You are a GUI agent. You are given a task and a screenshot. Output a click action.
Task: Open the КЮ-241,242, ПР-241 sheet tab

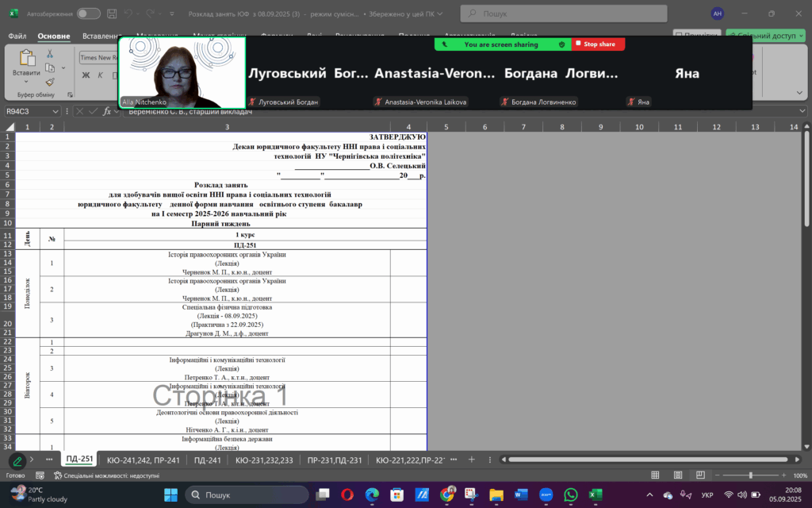[143, 460]
